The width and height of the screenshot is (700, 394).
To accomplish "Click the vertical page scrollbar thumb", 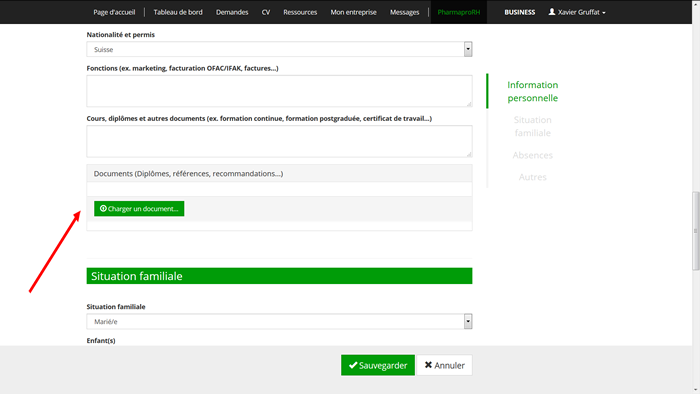I will point(696,231).
